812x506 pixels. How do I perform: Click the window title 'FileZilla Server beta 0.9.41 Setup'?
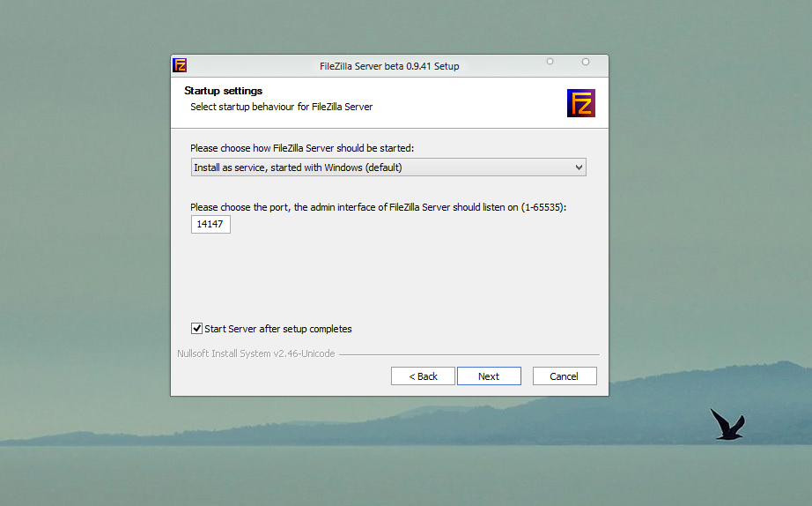tap(389, 66)
